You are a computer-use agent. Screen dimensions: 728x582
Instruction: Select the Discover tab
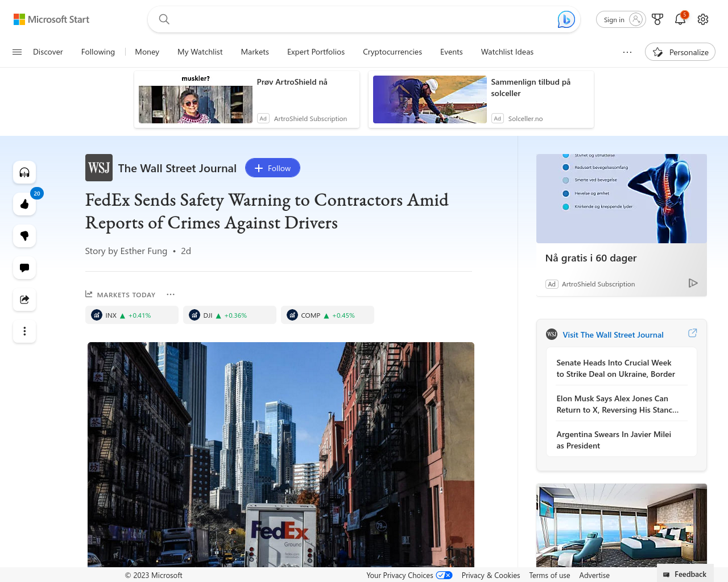pyautogui.click(x=48, y=52)
